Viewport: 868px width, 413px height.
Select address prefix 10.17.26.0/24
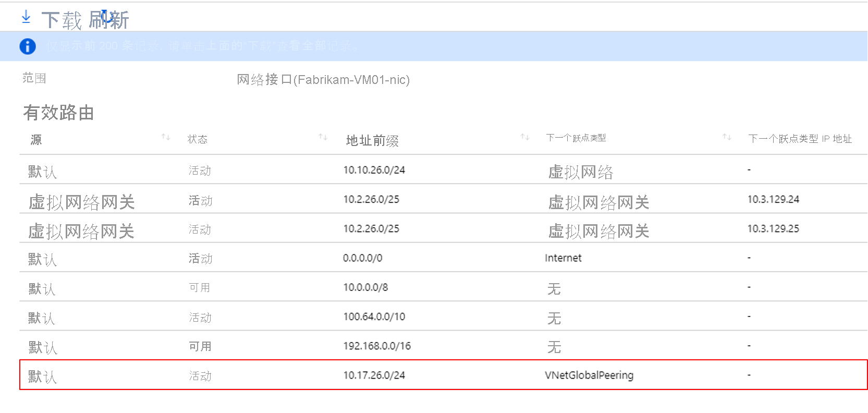(374, 375)
